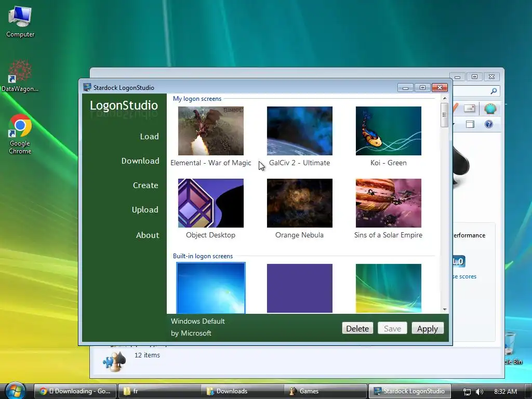Click the Built-in logon screens heading

click(203, 256)
